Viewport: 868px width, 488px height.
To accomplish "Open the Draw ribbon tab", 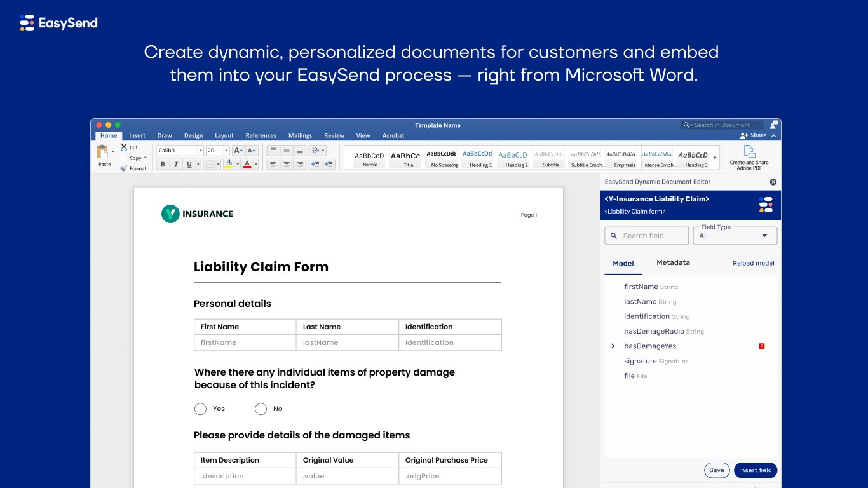I will (x=165, y=135).
